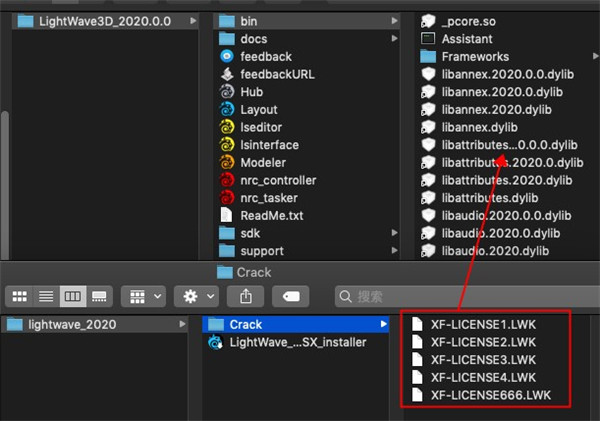600x421 pixels.
Task: Select the lsinterface application icon
Action: [x=227, y=145]
